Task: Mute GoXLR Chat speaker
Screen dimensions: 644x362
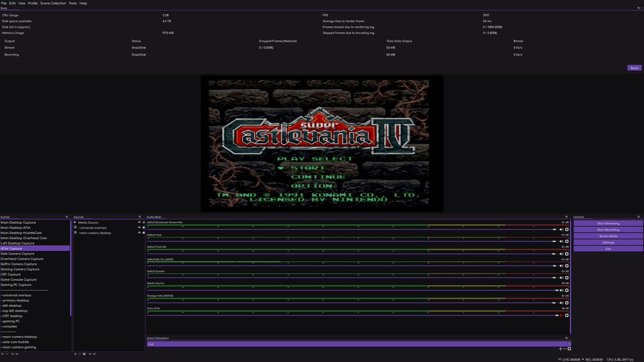Action: pyautogui.click(x=561, y=241)
